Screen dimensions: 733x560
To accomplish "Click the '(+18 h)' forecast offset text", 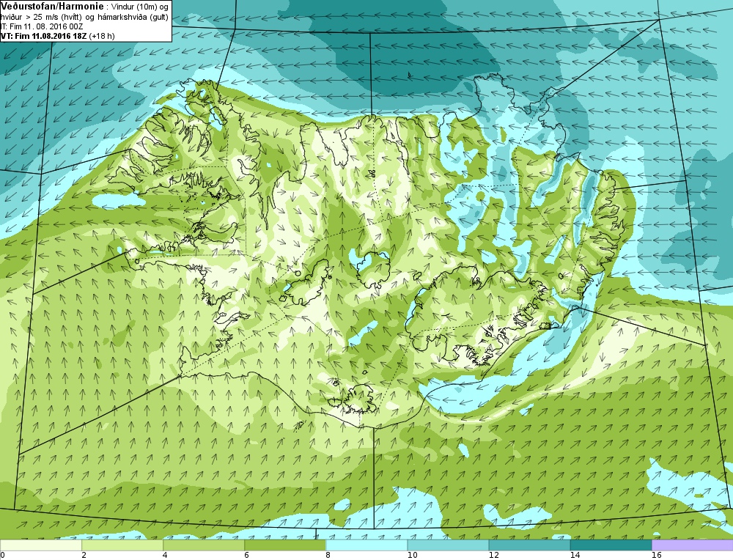I will click(101, 36).
